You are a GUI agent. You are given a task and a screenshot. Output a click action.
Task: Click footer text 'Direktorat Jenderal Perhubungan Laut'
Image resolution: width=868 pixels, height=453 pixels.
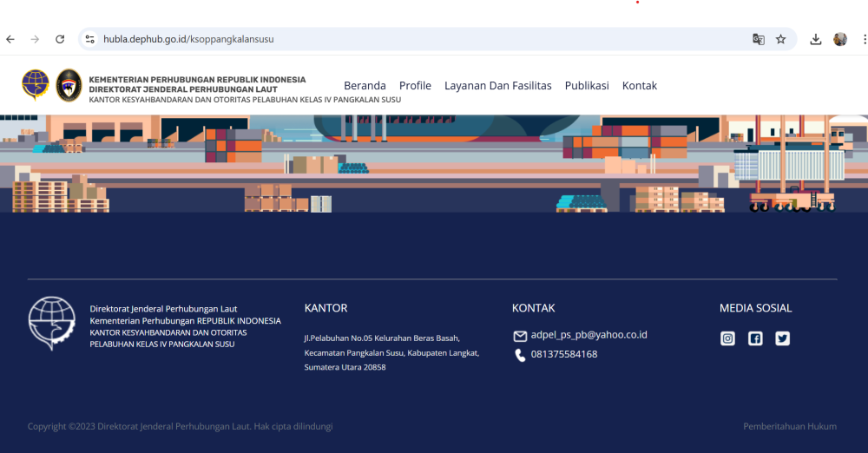[x=163, y=309]
